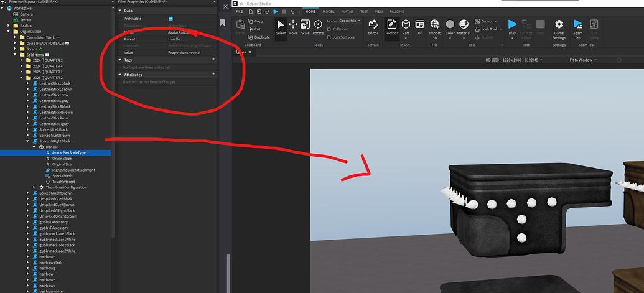
Task: Select the Sold Items folder
Action: [35, 55]
